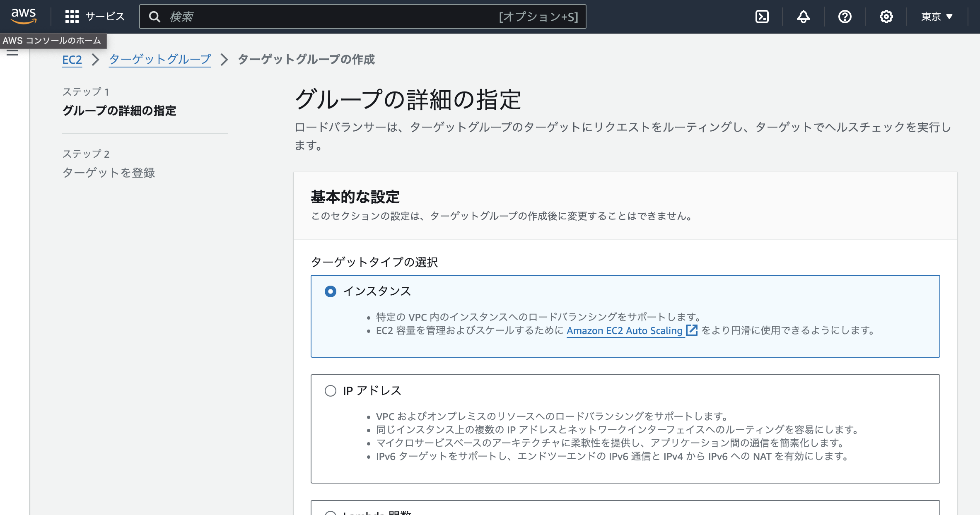Select the IP アドレス radio button
Screen dimensions: 980x515
pos(330,391)
